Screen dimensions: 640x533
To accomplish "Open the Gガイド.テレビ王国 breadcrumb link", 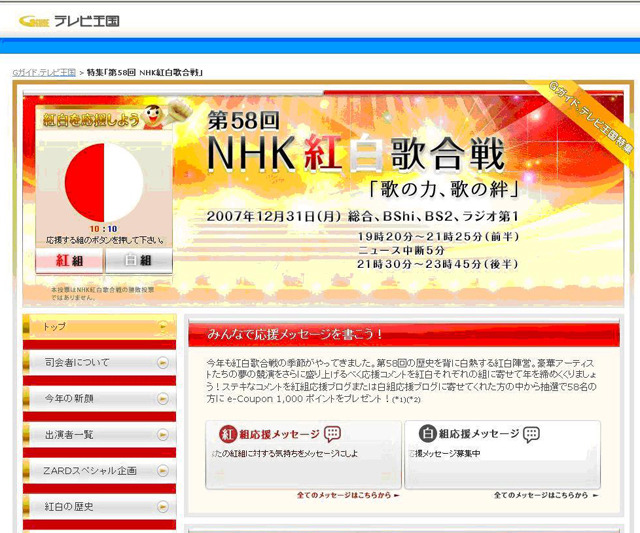I will pos(44,73).
